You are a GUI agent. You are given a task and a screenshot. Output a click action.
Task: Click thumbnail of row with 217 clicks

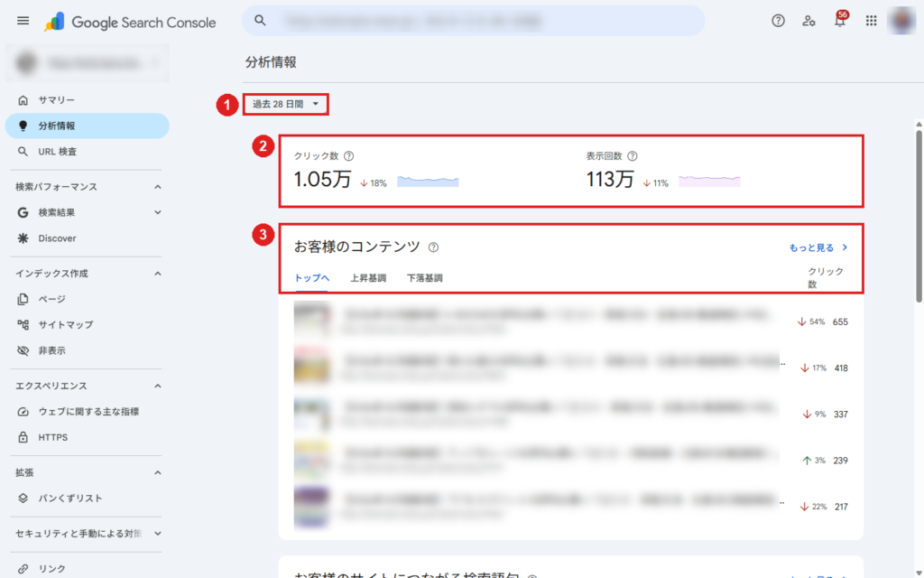tap(312, 506)
